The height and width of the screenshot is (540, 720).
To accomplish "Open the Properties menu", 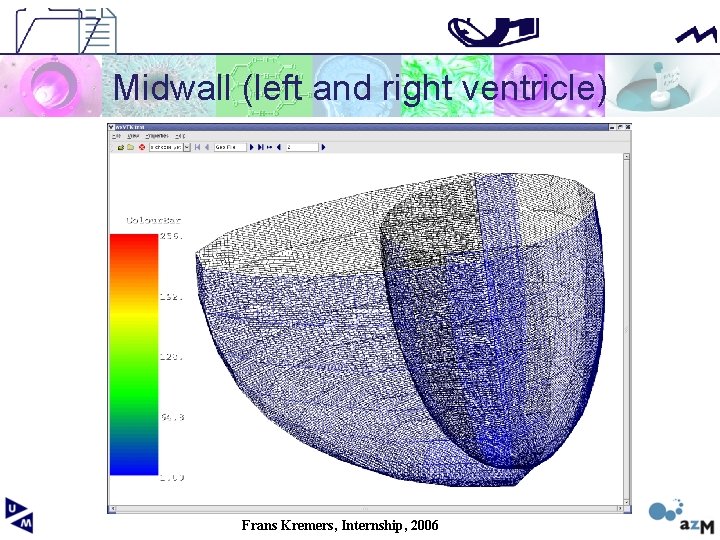I will pyautogui.click(x=157, y=136).
